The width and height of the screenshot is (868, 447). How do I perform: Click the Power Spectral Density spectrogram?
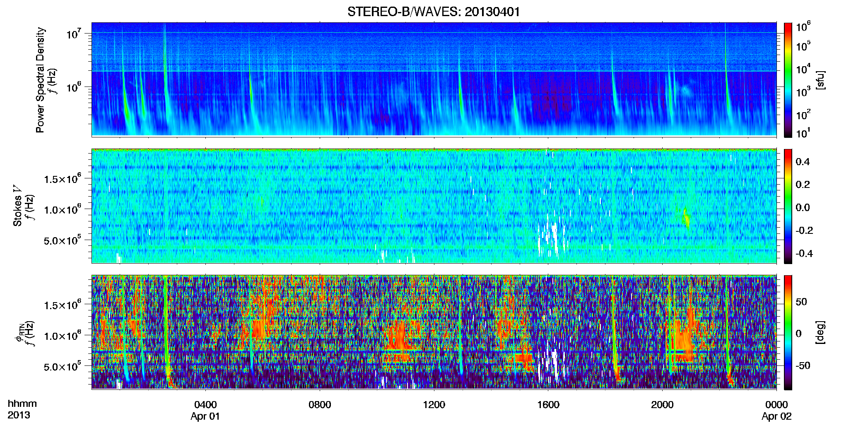pyautogui.click(x=434, y=79)
